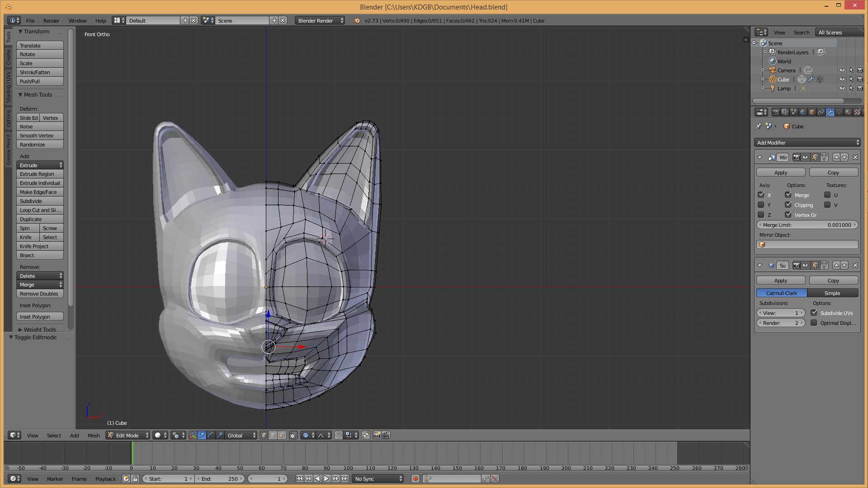The image size is (868, 488).
Task: Open the Render menu in top bar
Action: tap(51, 21)
